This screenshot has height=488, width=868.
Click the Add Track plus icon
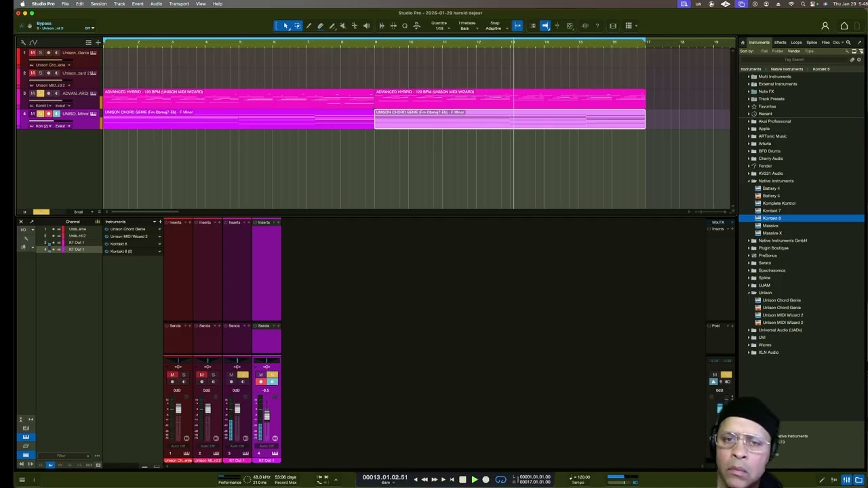tap(98, 42)
